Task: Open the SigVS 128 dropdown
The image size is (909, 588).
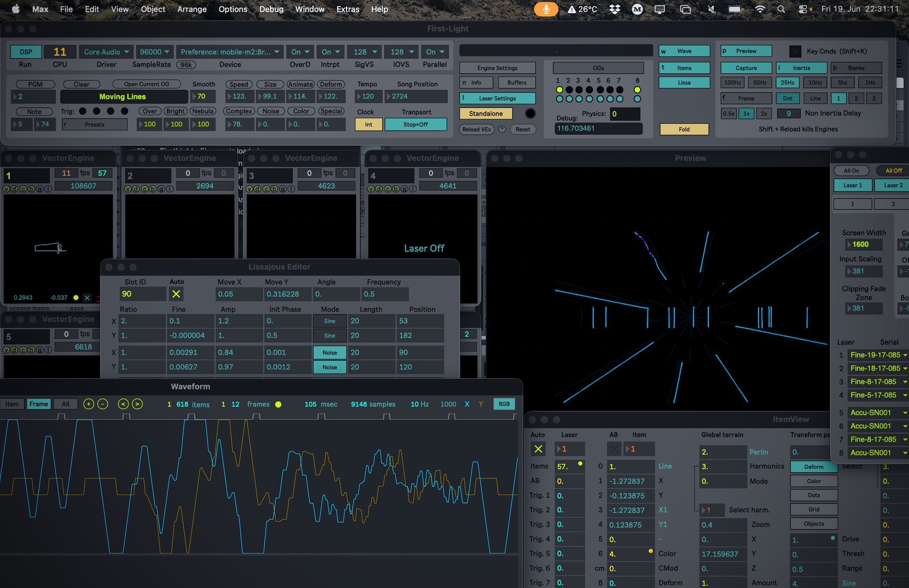Action: tap(365, 52)
